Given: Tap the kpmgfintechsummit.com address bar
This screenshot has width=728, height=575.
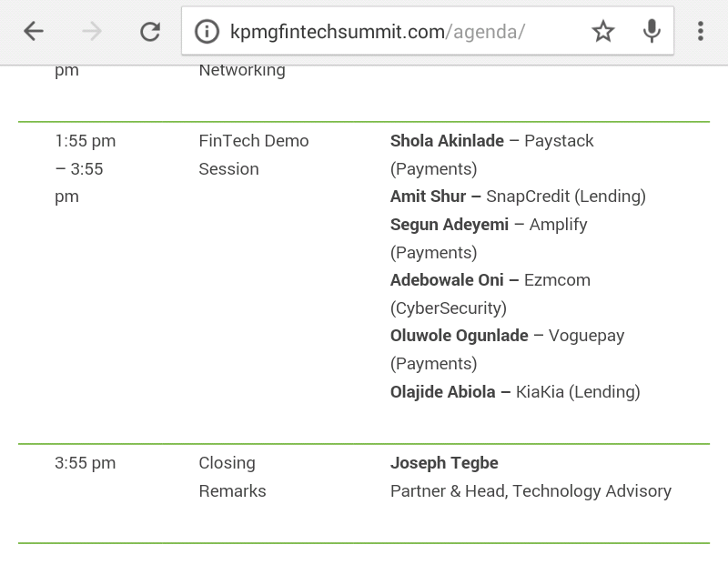Looking at the screenshot, I should coord(378,32).
